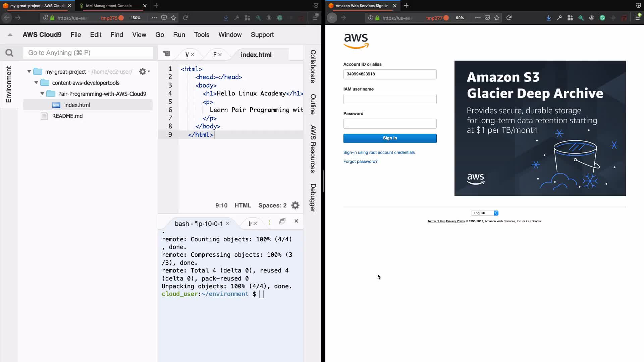Image resolution: width=644 pixels, height=362 pixels.
Task: Maximize the terminal panel via restore icon
Action: tap(282, 221)
